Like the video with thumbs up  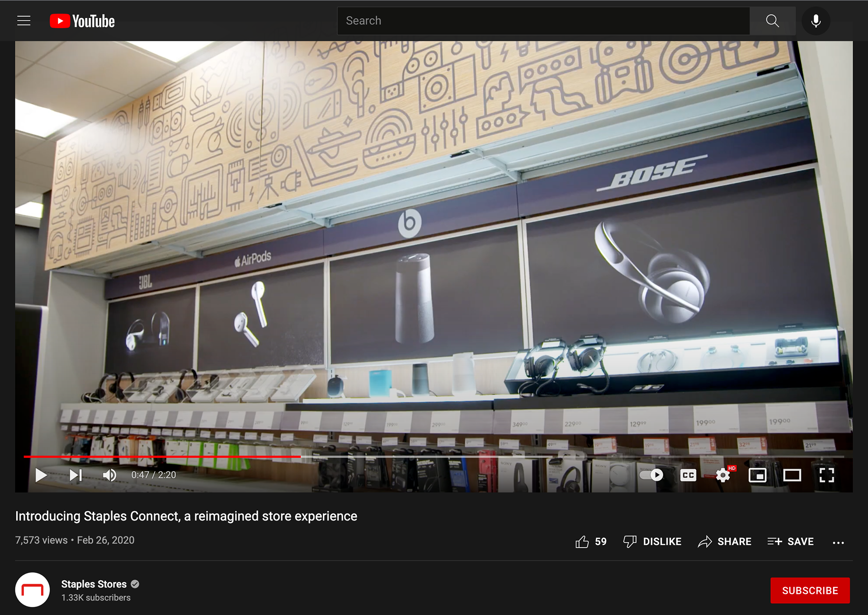[591, 541]
